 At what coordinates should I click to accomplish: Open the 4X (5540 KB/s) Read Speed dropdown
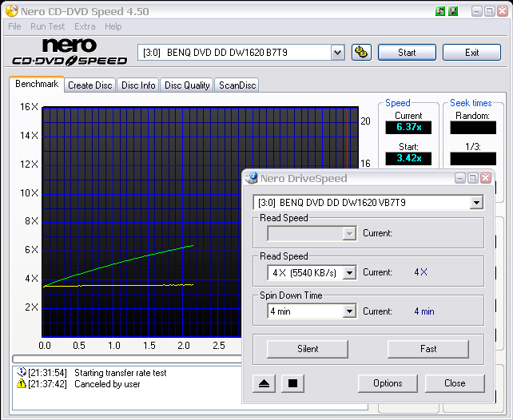348,272
